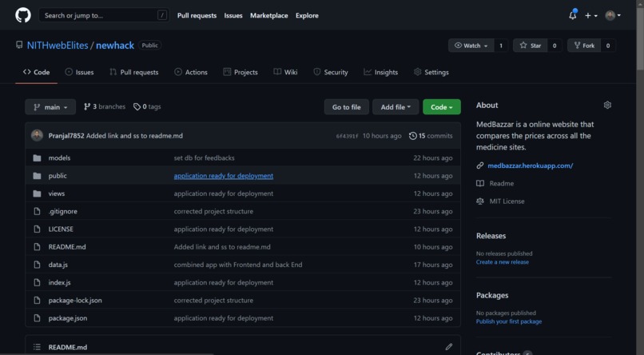Open 'combined app with Frontend and back End' commit
Screen dimensions: 644x355
click(238, 265)
